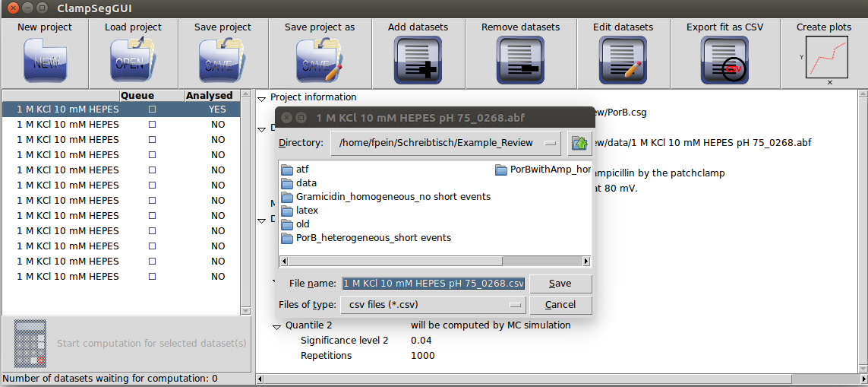
Task: Click the file list horizontal scrollbar thumb
Action: (x=395, y=261)
